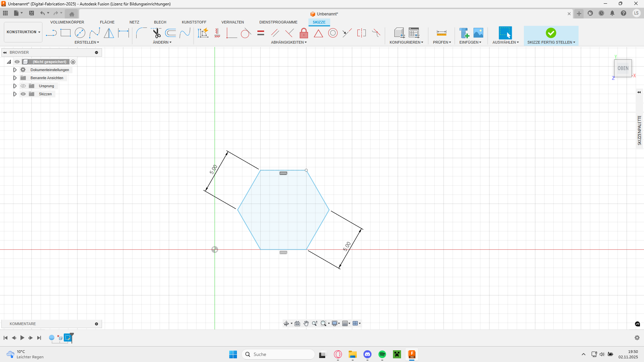This screenshot has height=362, width=644.
Task: Hide the Skizzen folder
Action: [23, 94]
